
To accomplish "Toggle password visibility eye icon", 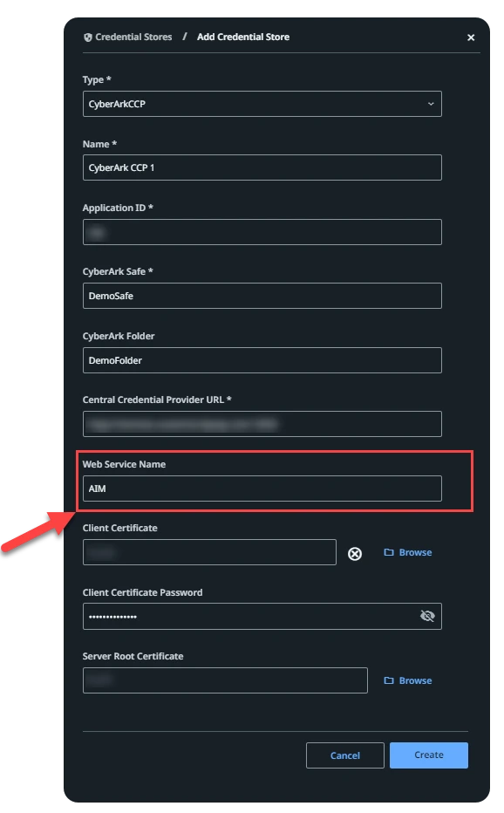I will pos(427,616).
